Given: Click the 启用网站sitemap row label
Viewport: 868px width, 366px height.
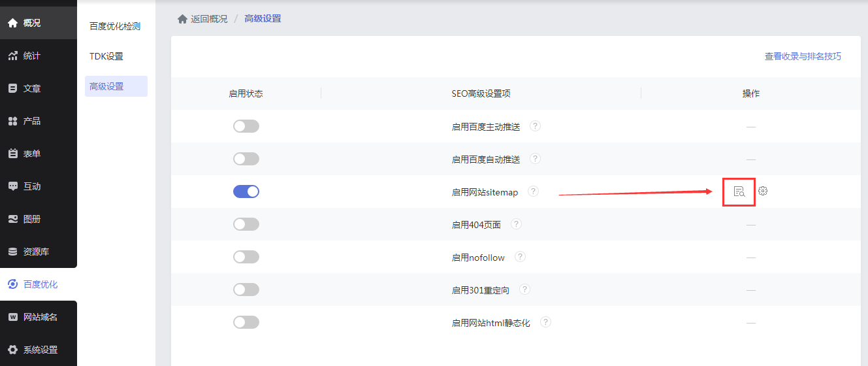Looking at the screenshot, I should pyautogui.click(x=485, y=192).
